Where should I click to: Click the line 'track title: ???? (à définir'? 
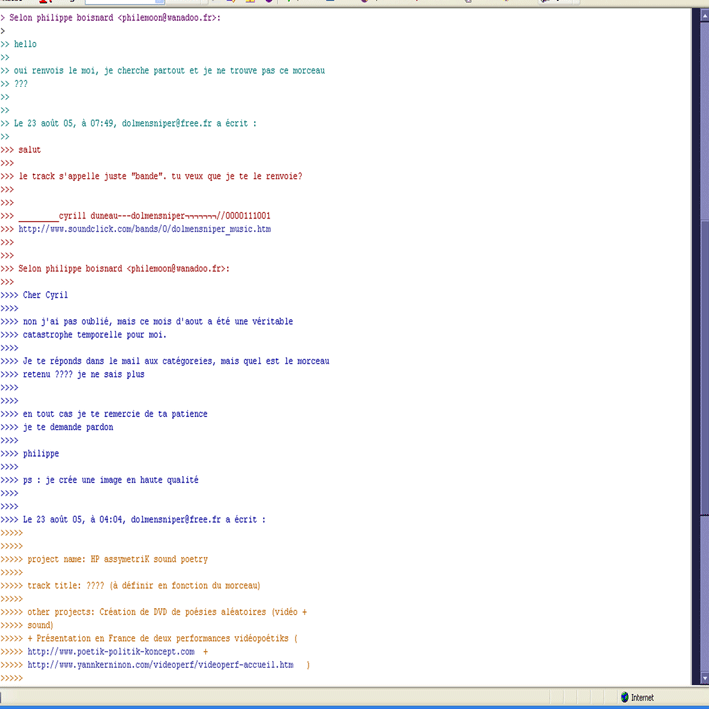[x=131, y=586]
